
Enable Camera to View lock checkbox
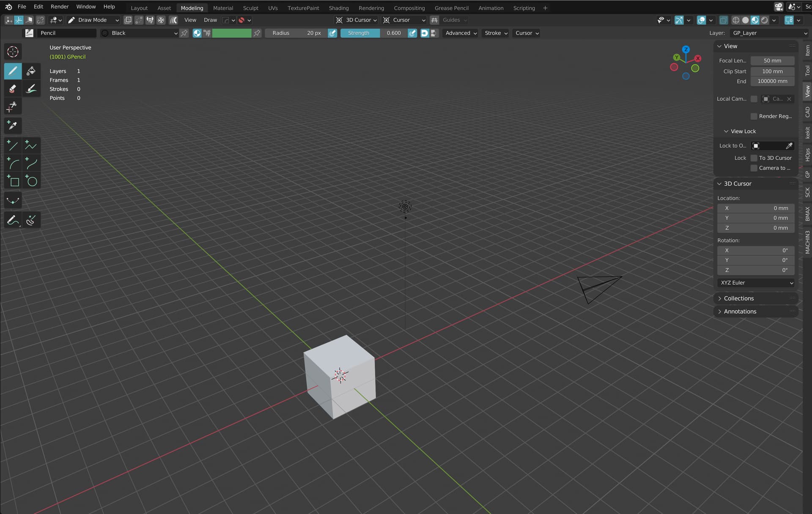click(754, 168)
